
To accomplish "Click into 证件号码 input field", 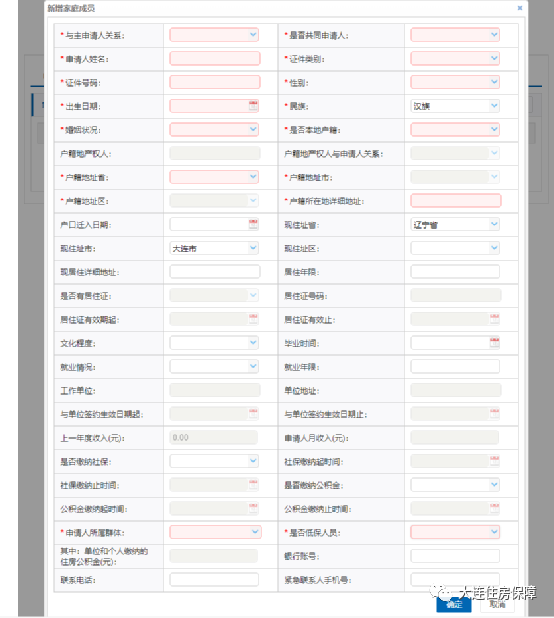I will pyautogui.click(x=215, y=82).
